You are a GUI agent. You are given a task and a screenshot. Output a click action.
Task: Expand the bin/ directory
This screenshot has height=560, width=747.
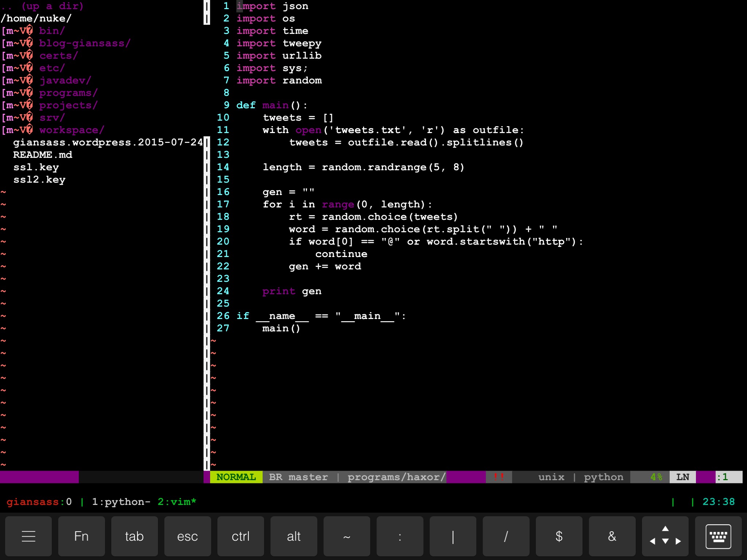(x=52, y=31)
